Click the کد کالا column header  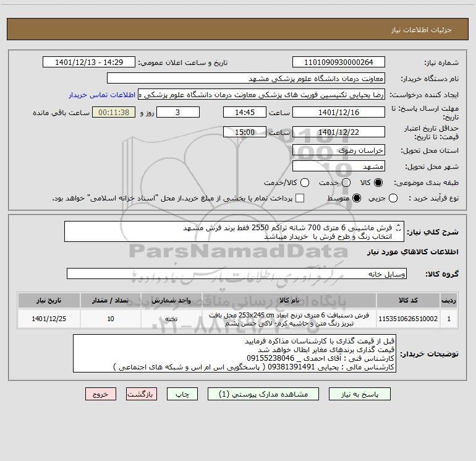[x=408, y=300]
